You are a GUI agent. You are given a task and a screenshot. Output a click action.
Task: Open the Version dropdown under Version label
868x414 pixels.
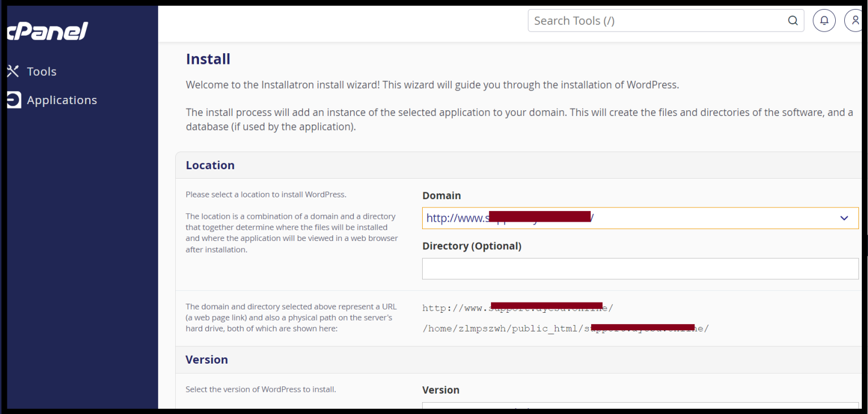coord(640,405)
